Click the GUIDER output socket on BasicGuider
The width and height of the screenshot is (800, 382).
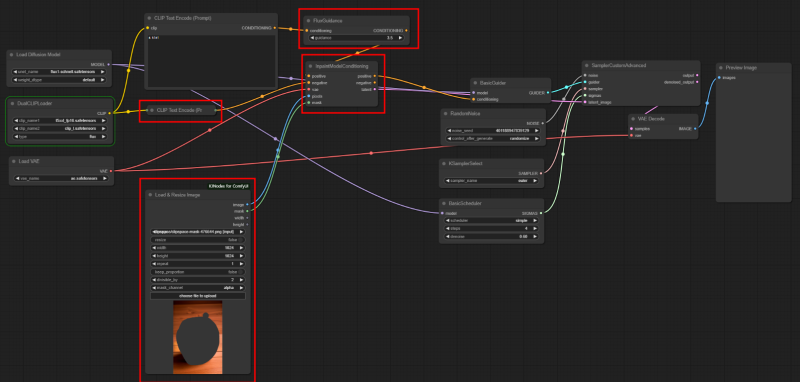tap(547, 93)
